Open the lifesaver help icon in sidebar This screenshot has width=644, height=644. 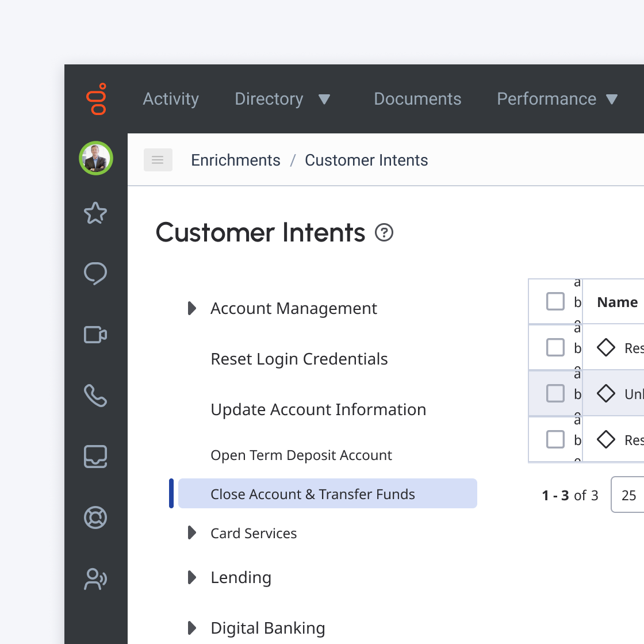95,517
